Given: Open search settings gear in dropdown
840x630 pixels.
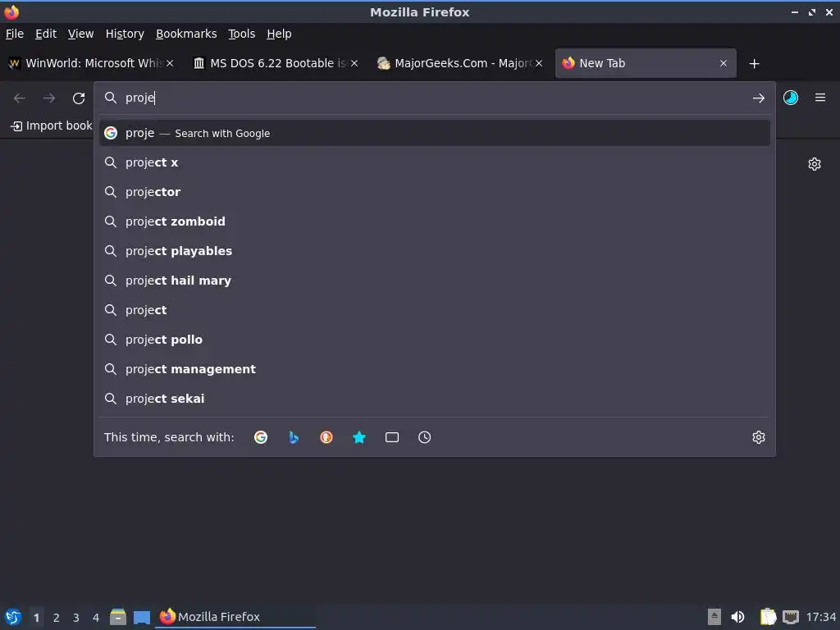Looking at the screenshot, I should click(x=759, y=437).
